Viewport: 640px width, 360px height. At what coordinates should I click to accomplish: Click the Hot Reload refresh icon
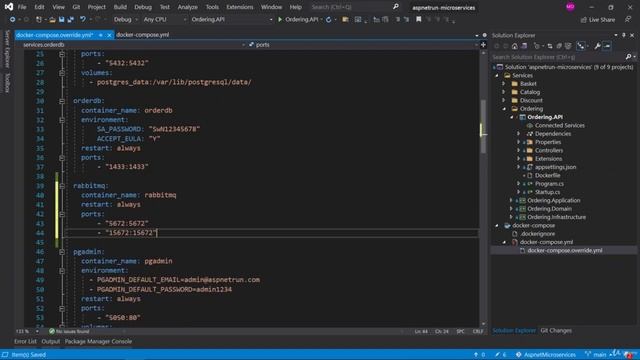(x=329, y=20)
